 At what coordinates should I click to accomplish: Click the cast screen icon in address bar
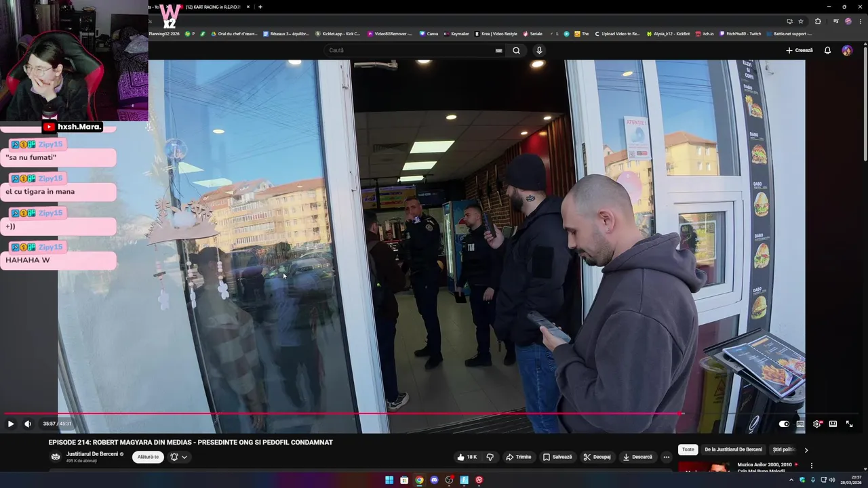coord(789,21)
